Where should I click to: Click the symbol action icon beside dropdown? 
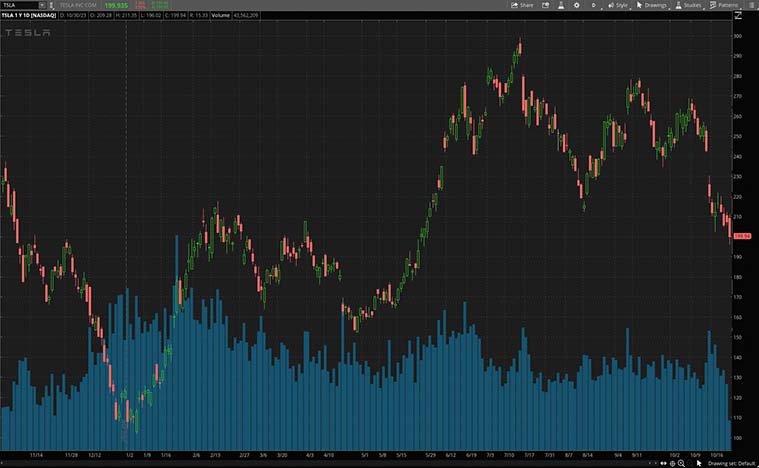(x=51, y=5)
